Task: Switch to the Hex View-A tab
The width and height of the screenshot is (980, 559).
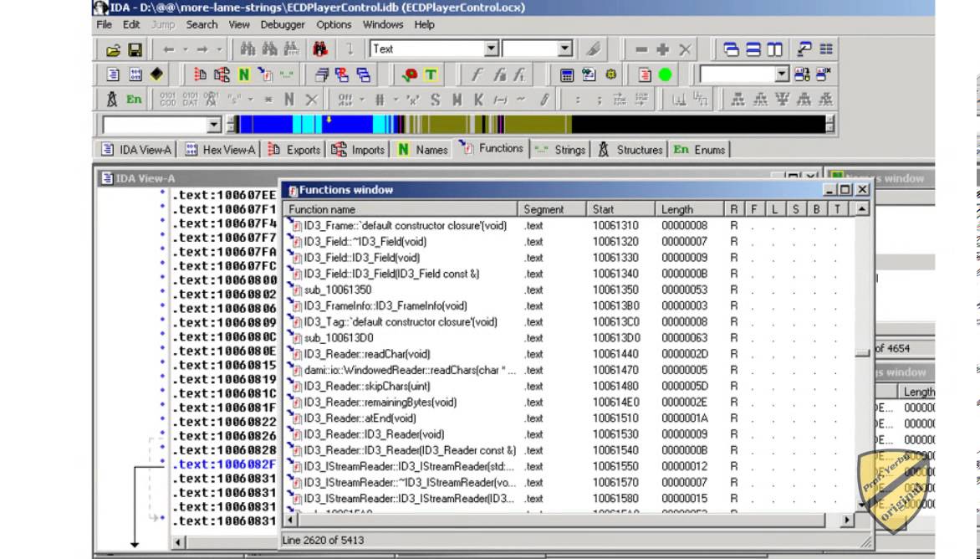Action: tap(222, 150)
